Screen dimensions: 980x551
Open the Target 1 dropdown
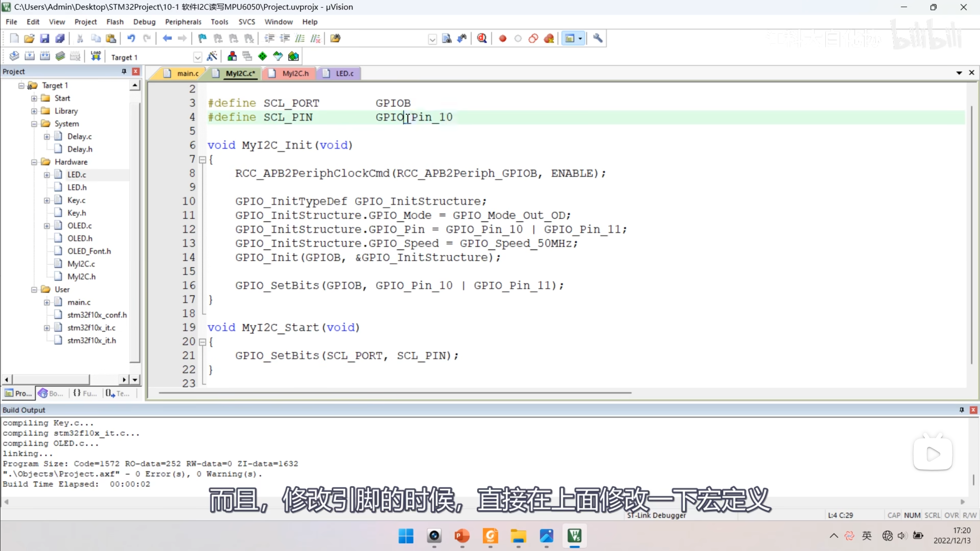198,57
